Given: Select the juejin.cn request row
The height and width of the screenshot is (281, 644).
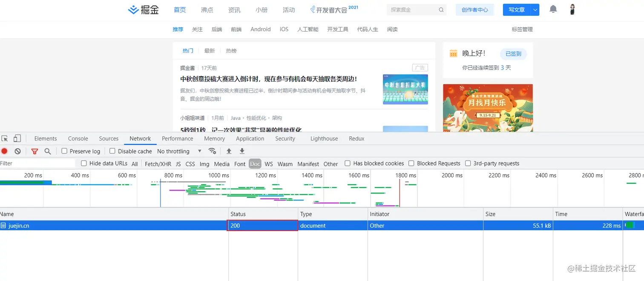Looking at the screenshot, I should tap(322, 226).
